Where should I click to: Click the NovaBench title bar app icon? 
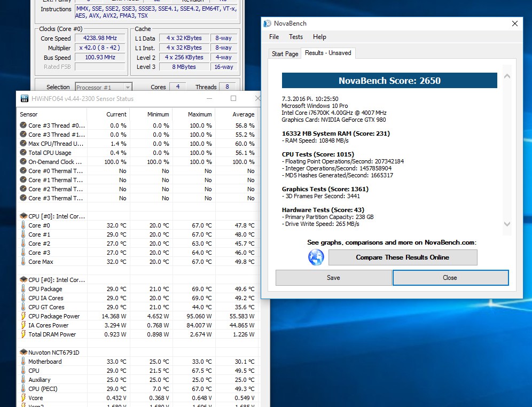click(268, 24)
